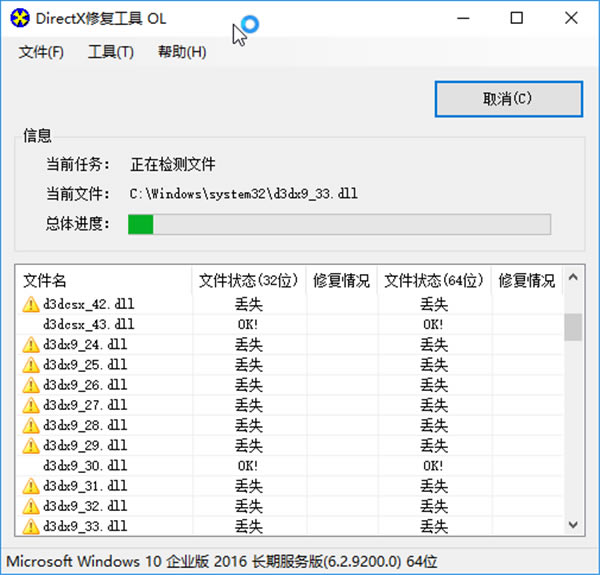This screenshot has height=575, width=600.
Task: Click warning icon next to d3dx9_26.dll
Action: click(30, 385)
